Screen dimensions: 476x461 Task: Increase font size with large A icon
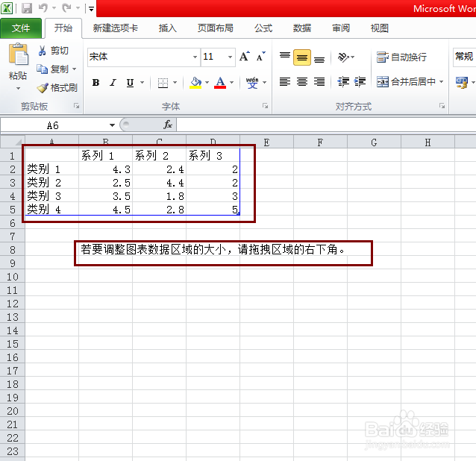coord(245,57)
